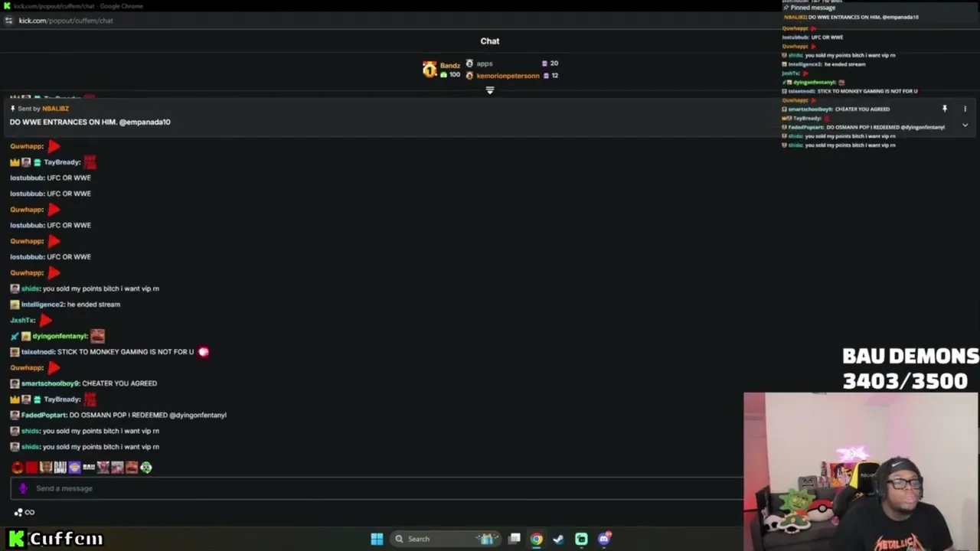Open FadedPoptart user profile in chat
Viewport: 980px width, 551px height.
pyautogui.click(x=44, y=415)
